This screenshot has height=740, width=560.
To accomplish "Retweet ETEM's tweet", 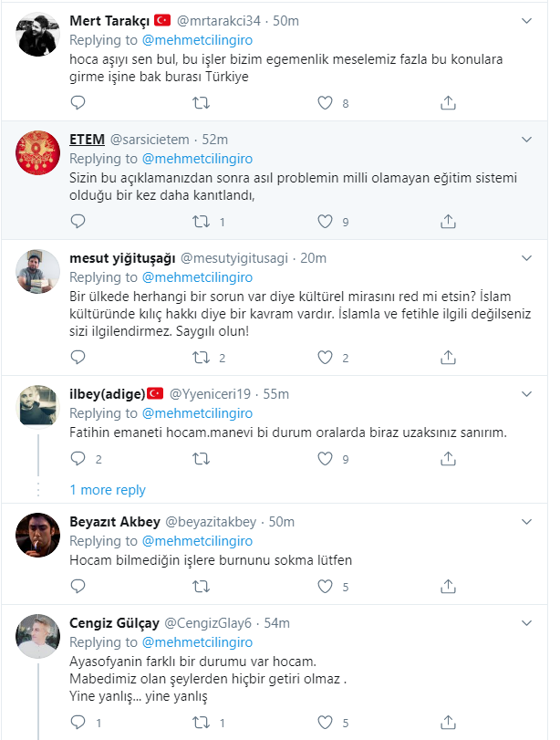I will 202,221.
